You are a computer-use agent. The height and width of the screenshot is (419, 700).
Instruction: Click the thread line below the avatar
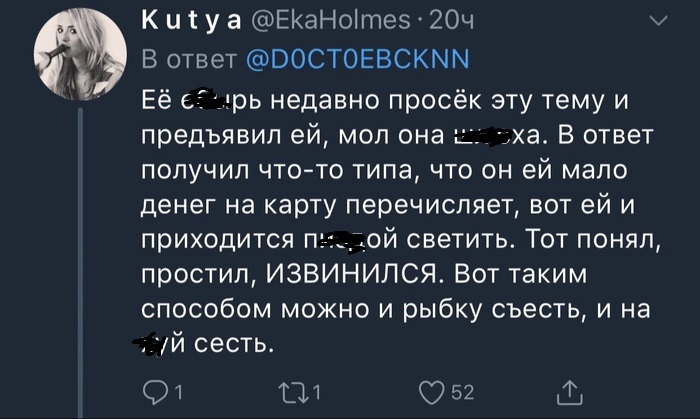point(79,250)
